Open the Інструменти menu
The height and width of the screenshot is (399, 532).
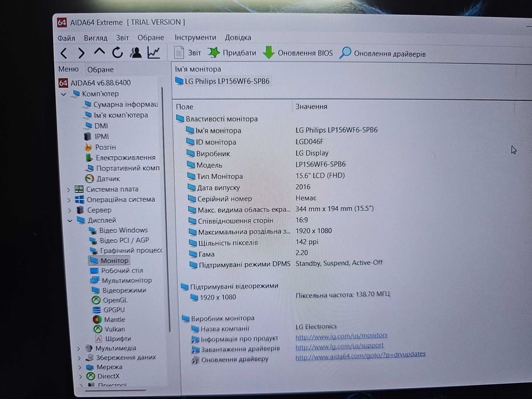point(195,37)
